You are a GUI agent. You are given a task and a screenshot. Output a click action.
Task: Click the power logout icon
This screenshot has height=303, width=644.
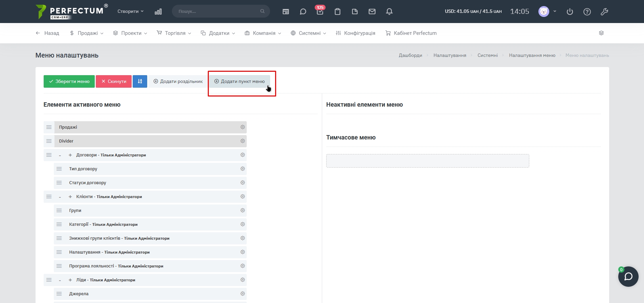(x=570, y=12)
